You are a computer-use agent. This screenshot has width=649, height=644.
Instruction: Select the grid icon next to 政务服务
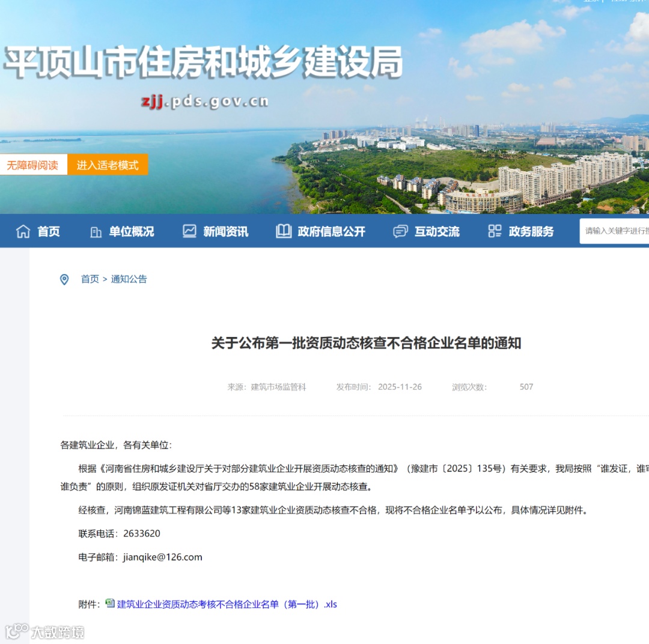coord(494,231)
